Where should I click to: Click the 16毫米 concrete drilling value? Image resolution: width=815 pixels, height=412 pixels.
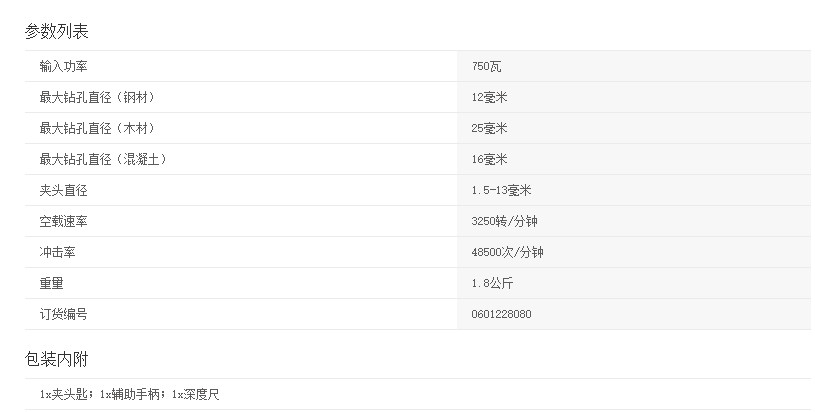(489, 160)
